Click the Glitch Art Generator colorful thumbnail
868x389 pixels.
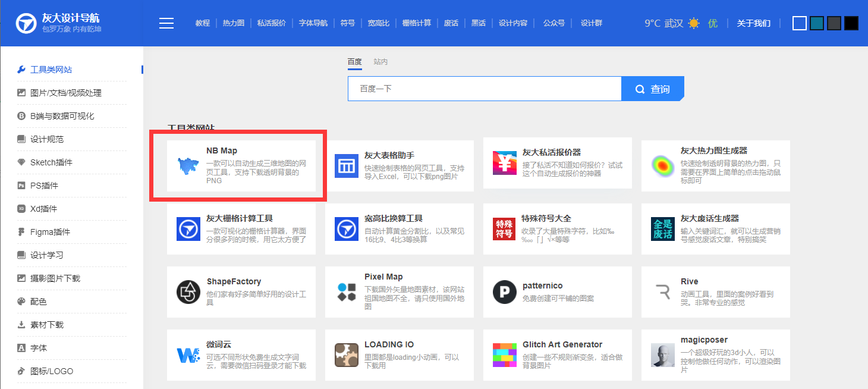point(505,355)
